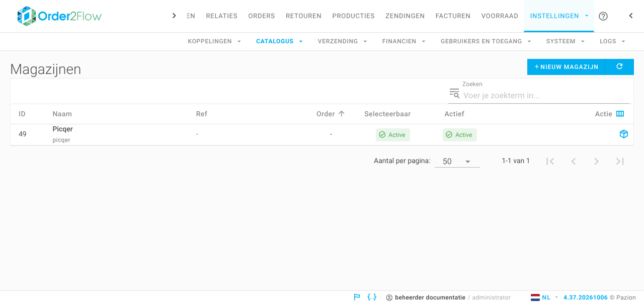The image size is (644, 302).
Task: Click the Magazijnen page heading
Action: point(46,69)
